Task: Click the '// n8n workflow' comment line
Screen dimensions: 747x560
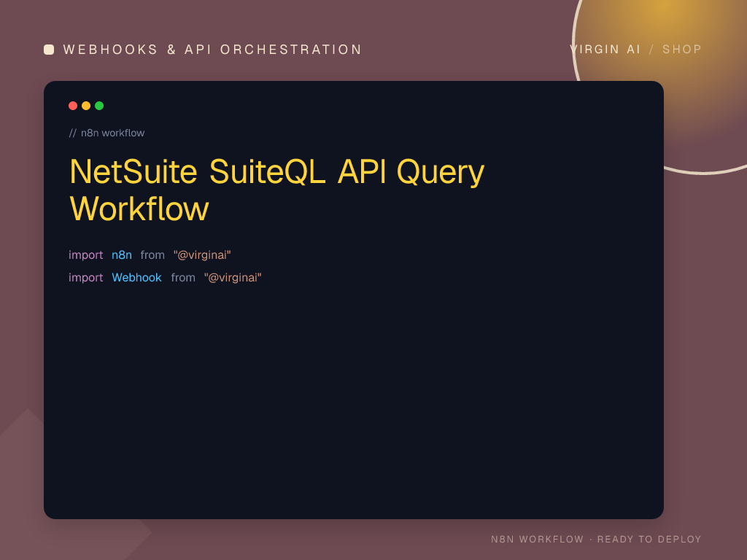Action: [x=107, y=133]
